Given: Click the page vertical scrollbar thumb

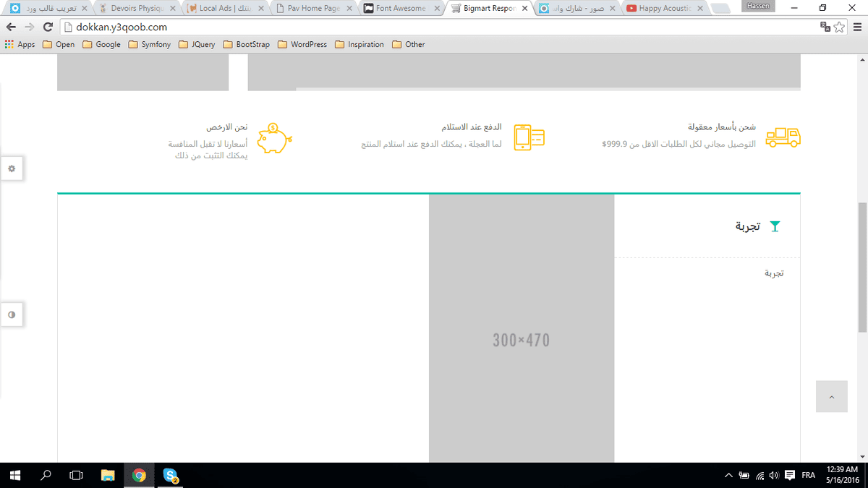Looking at the screenshot, I should click(861, 267).
